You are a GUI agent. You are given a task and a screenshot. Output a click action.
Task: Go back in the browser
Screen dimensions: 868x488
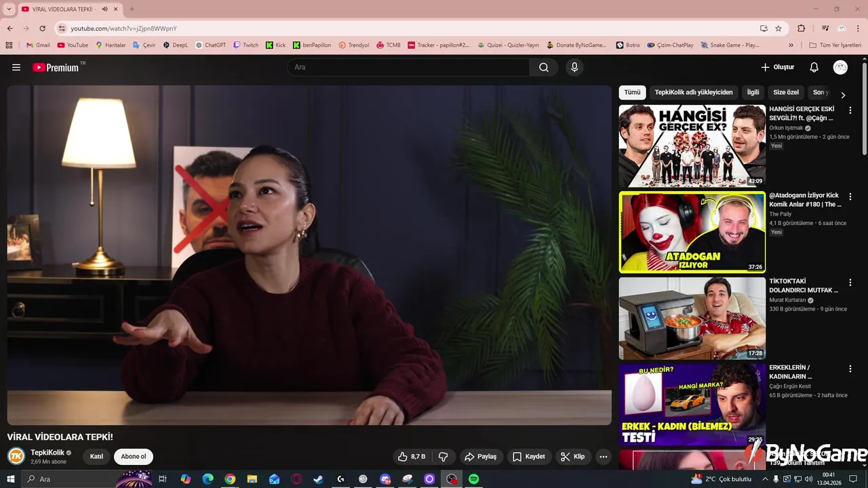coord(9,28)
